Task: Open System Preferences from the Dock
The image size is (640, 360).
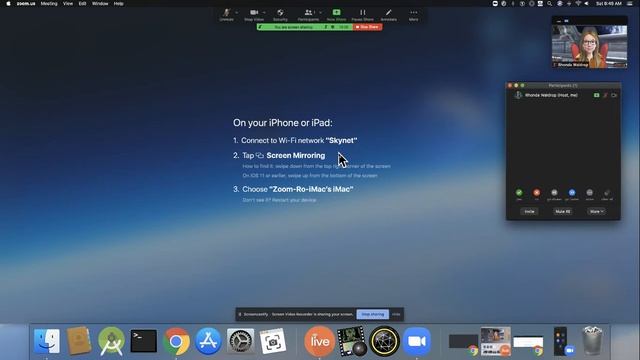Action: point(240,341)
